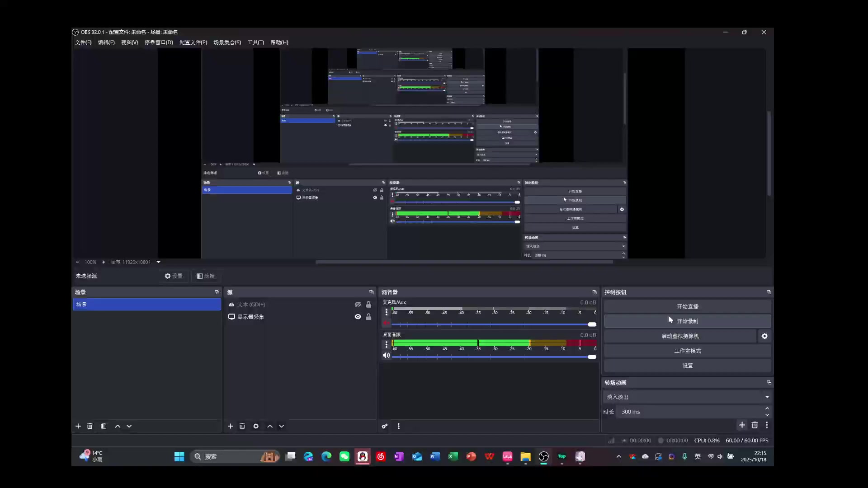868x488 pixels.
Task: Increase transition duration with up stepper
Action: pos(767,408)
